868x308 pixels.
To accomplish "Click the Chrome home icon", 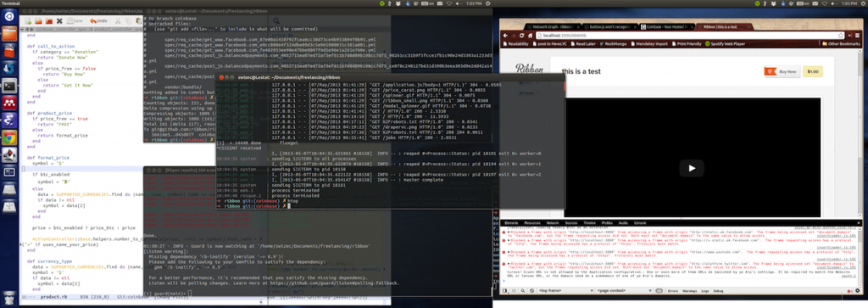I will [x=531, y=36].
